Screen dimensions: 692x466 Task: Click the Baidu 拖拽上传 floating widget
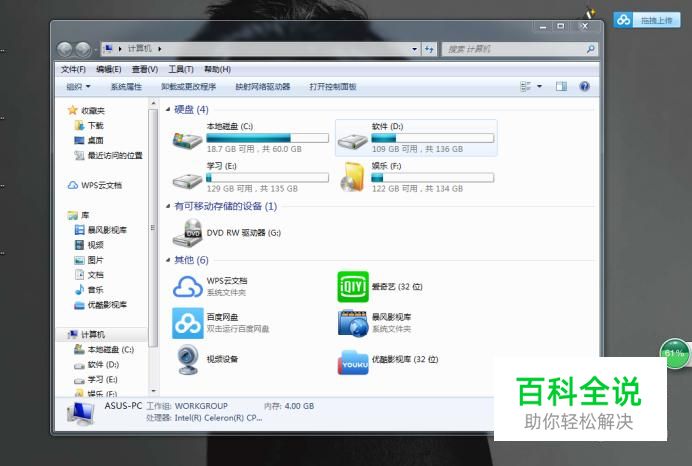coord(647,20)
